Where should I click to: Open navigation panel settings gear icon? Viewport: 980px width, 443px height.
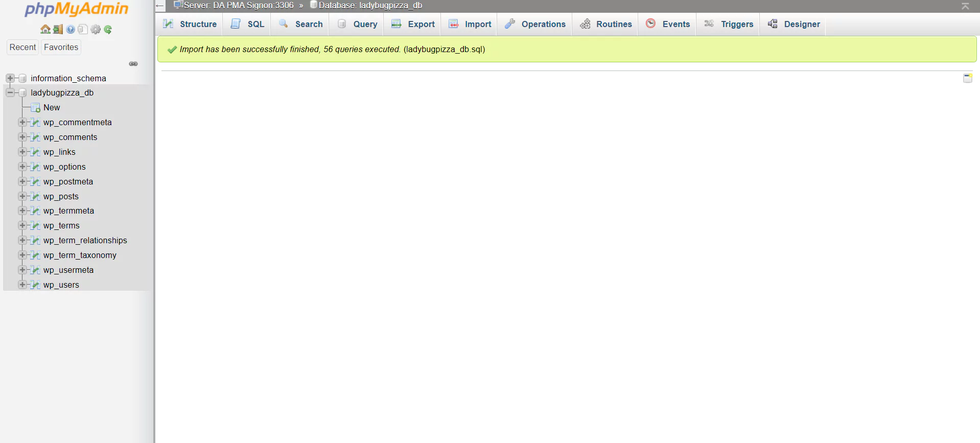[96, 30]
